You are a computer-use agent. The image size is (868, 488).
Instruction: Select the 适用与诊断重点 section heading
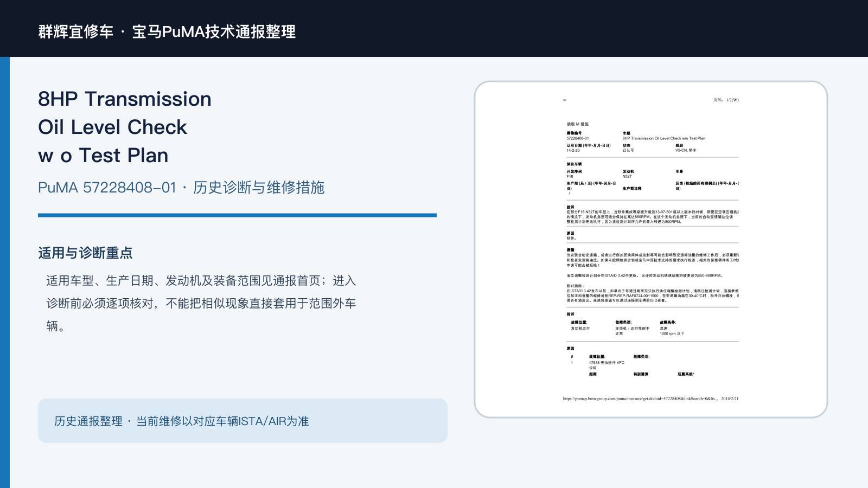point(85,253)
